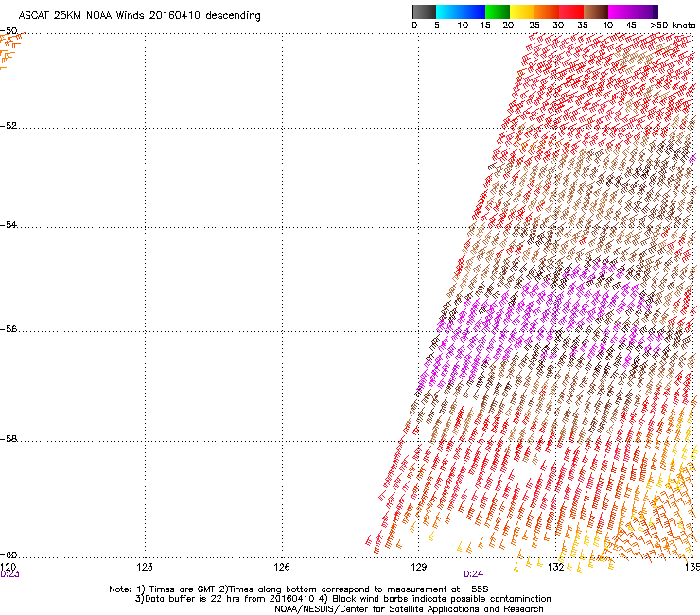
Task: Click the -58 latitude axis label
Action: point(9,439)
